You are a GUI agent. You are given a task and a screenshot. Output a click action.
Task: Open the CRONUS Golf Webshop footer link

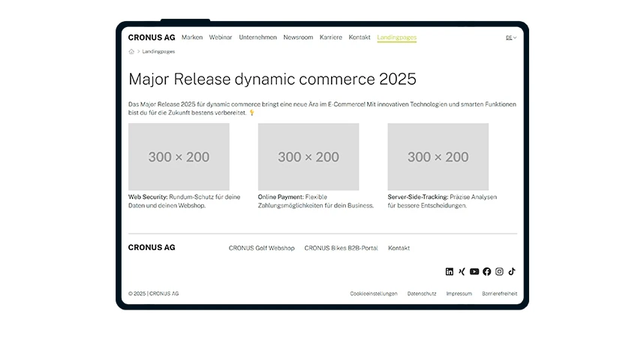(x=262, y=248)
